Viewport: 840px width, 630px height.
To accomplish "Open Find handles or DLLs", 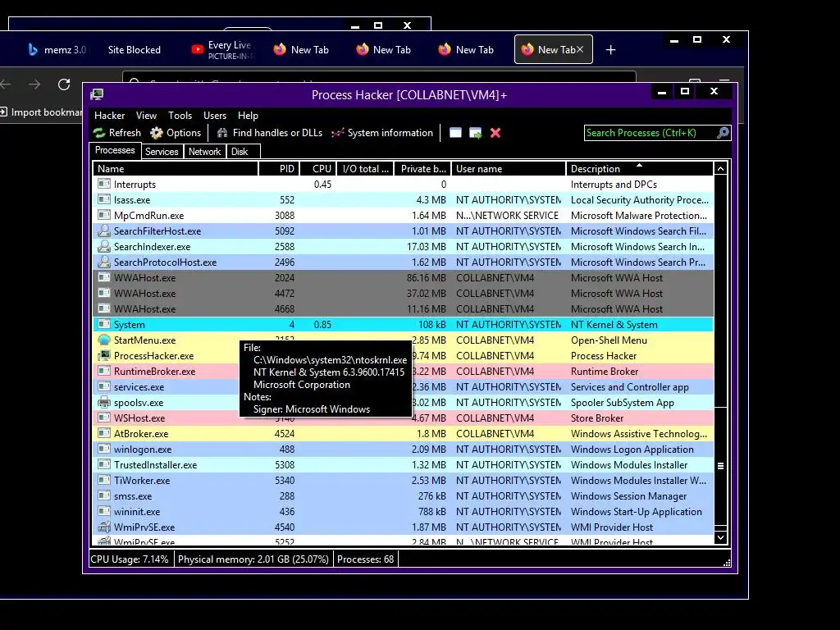I will point(269,133).
